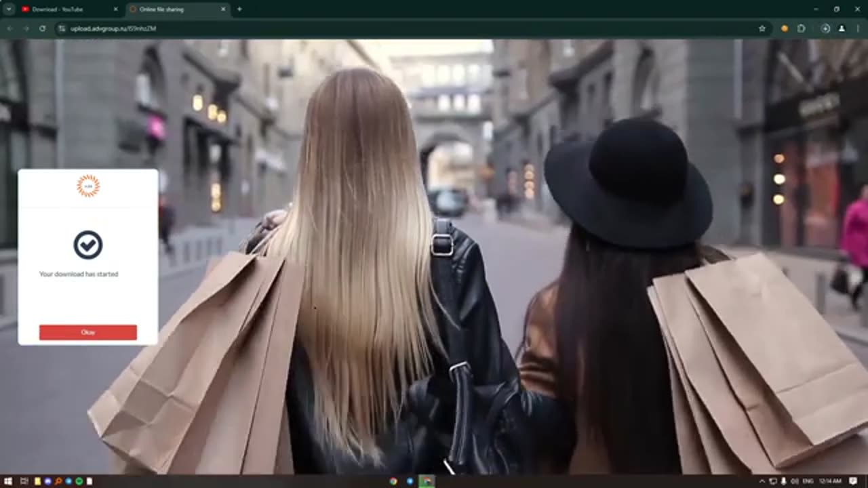The image size is (868, 488).
Task: Select the Online file sharing tab
Action: (178, 9)
